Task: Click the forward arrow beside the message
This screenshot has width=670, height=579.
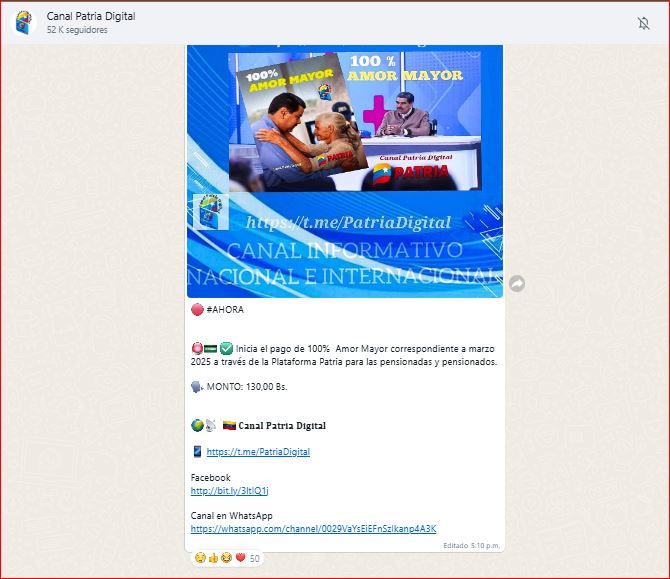Action: 517,283
